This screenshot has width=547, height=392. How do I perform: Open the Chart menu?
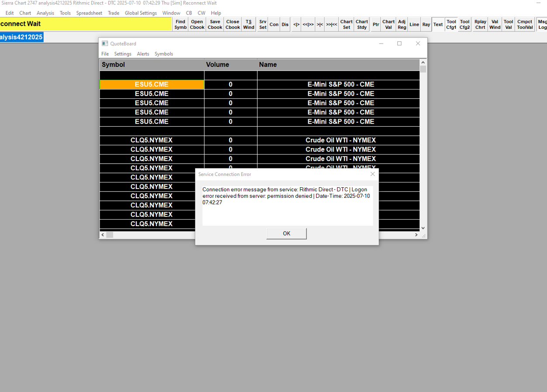tap(25, 13)
